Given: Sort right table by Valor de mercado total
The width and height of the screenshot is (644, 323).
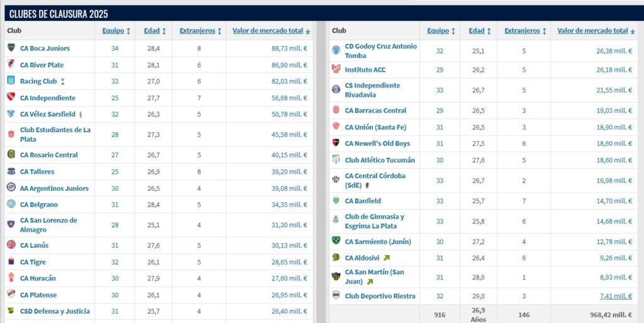Looking at the screenshot, I should (x=596, y=31).
